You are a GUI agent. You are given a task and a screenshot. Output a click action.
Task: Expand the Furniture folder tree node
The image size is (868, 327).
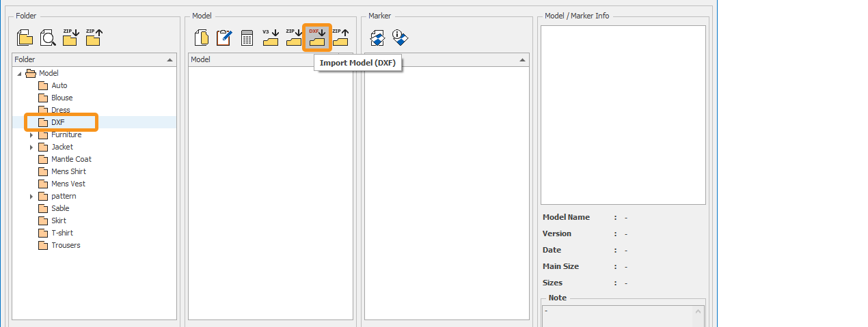coord(31,135)
